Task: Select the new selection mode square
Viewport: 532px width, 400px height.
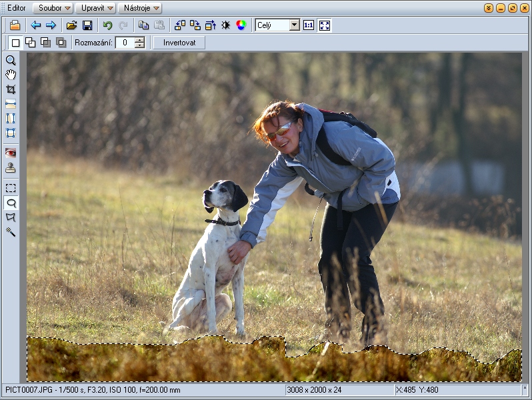Action: (15, 43)
